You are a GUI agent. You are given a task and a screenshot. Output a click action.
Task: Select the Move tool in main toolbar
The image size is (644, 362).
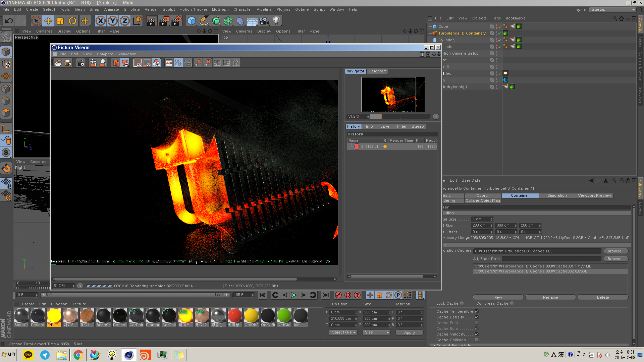pos(48,21)
